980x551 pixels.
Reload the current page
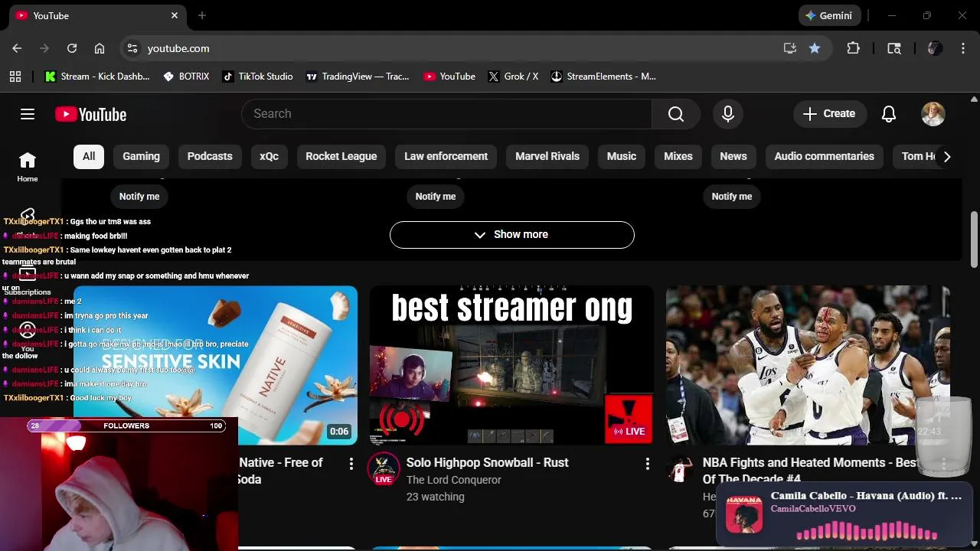pos(72,48)
